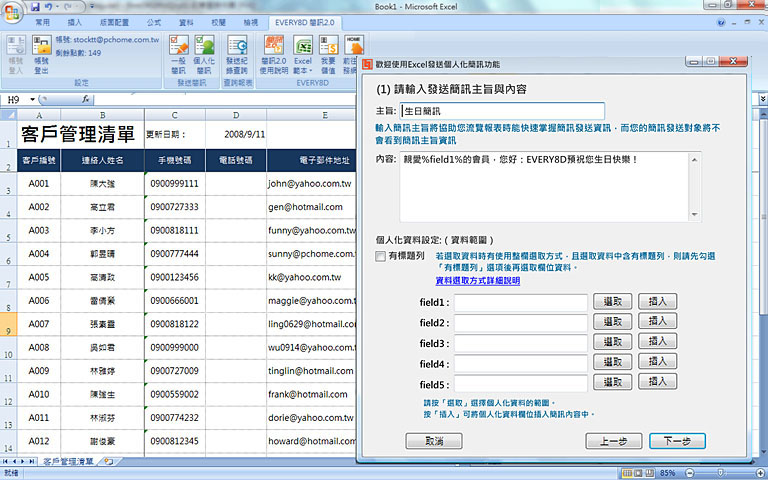This screenshot has width=768, height=480.
Task: Select column C header
Action: pos(175,115)
